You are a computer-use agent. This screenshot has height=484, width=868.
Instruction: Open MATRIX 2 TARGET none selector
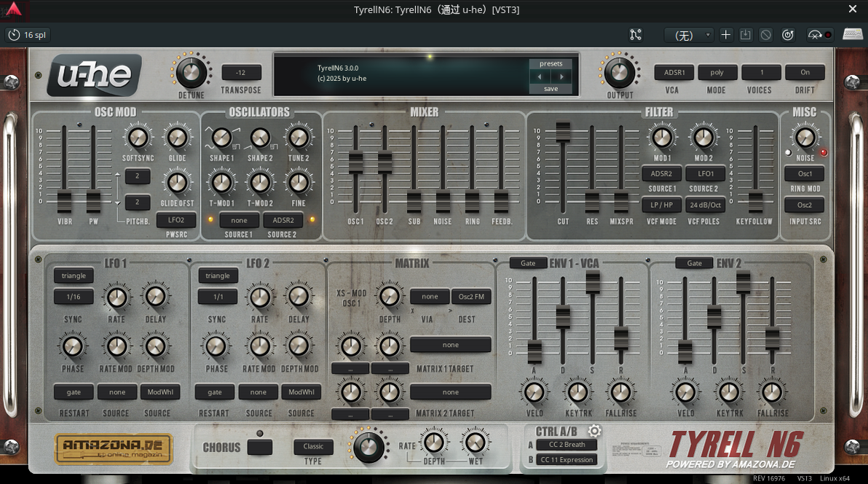pos(451,392)
